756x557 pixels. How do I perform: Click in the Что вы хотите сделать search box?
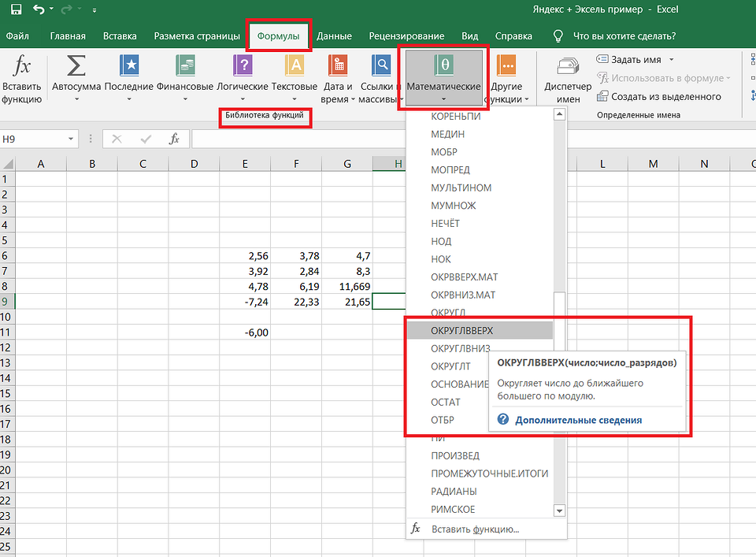pyautogui.click(x=624, y=35)
